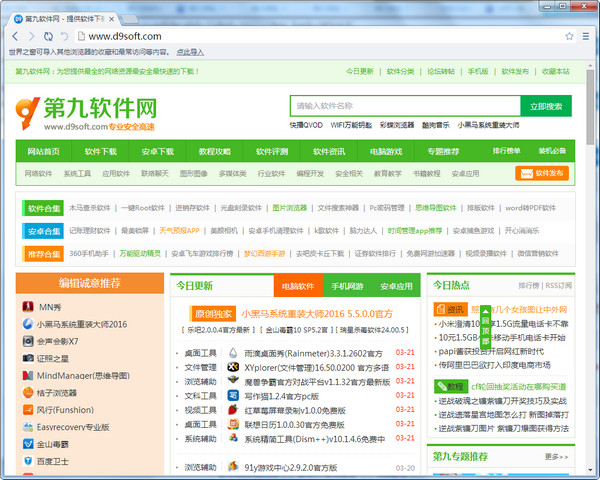This screenshot has height=480, width=600.
Task: Open the 万能驱动精灵 link
Action: (x=140, y=253)
